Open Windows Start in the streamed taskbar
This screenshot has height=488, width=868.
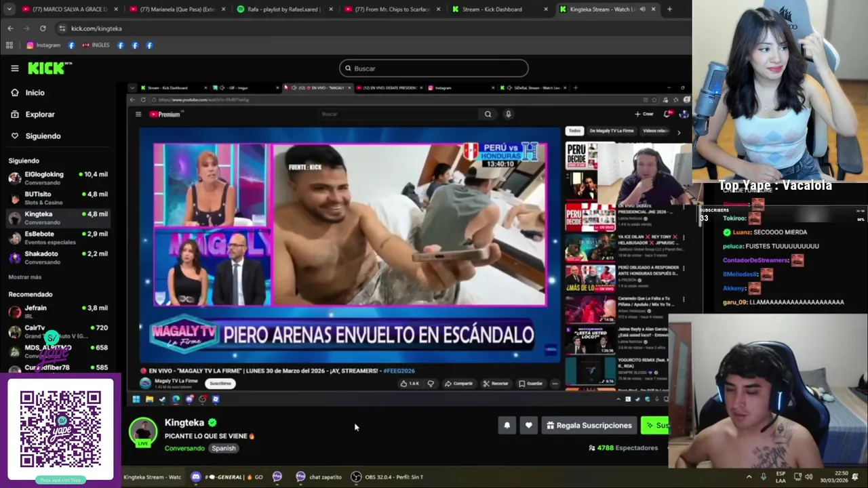pos(136,399)
